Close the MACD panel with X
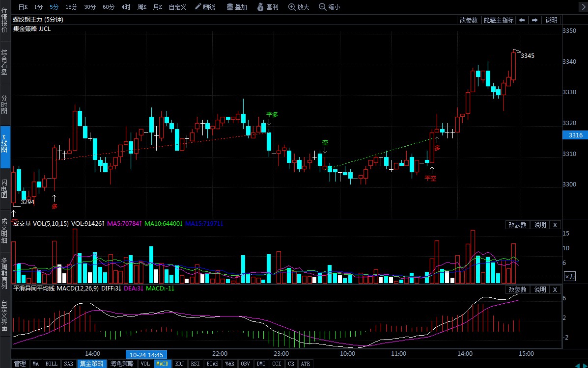 555,289
